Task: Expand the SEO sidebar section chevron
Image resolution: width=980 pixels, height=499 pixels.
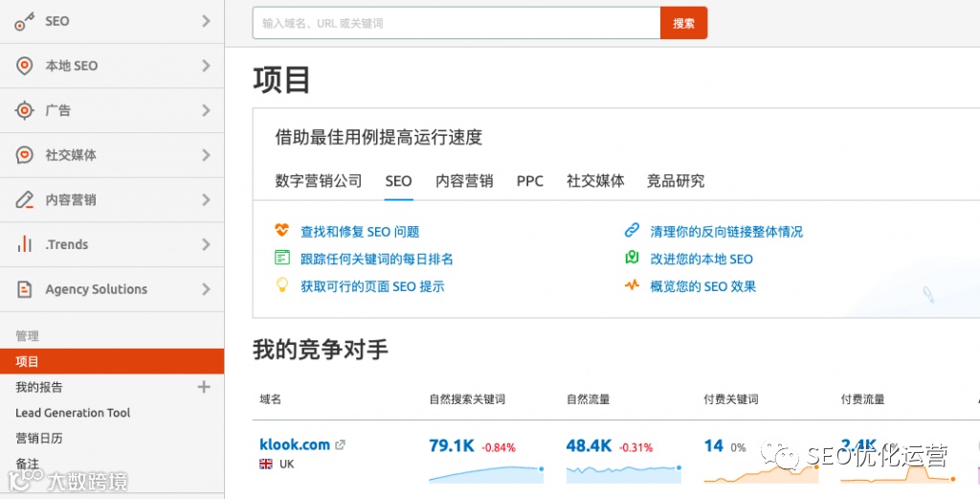Action: [206, 21]
